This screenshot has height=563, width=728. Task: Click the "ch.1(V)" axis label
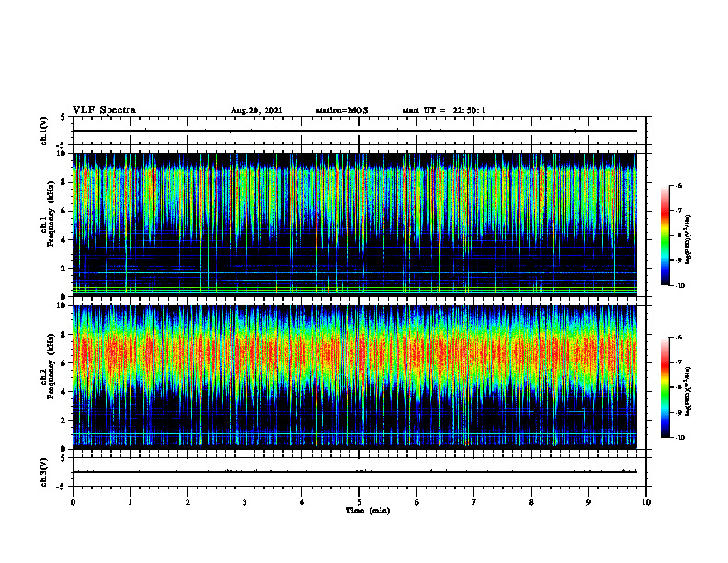click(x=43, y=131)
